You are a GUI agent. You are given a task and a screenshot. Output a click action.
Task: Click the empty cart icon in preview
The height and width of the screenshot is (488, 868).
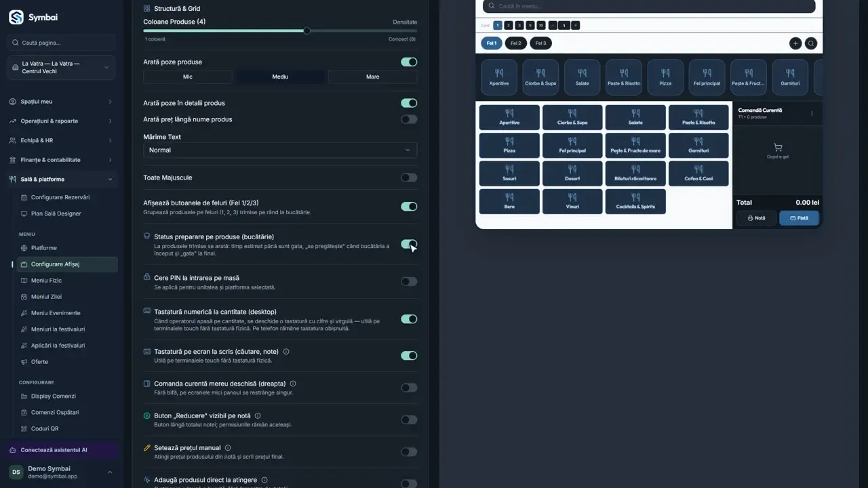tap(777, 147)
